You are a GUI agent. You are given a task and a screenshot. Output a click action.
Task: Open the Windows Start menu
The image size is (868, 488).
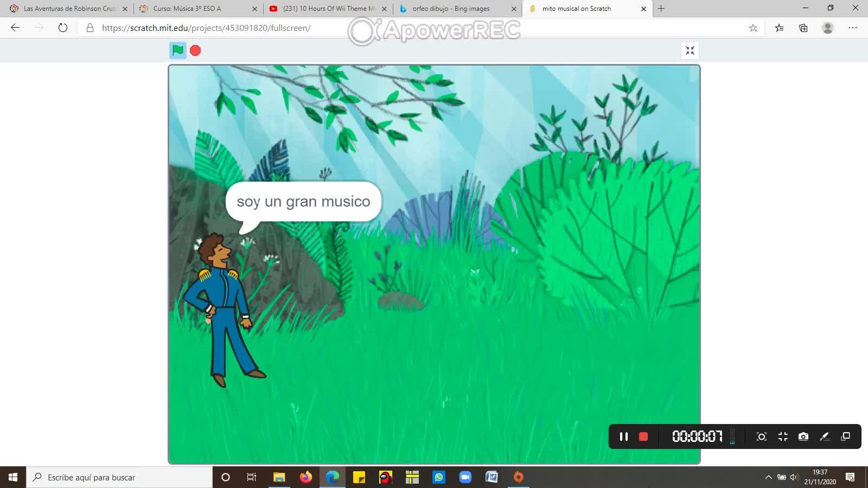[x=13, y=477]
